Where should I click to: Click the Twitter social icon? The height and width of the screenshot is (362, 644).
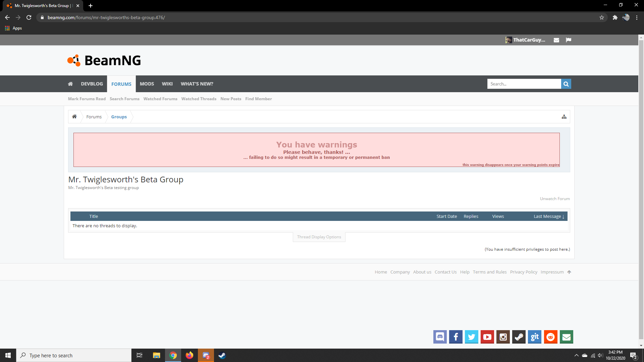click(471, 337)
